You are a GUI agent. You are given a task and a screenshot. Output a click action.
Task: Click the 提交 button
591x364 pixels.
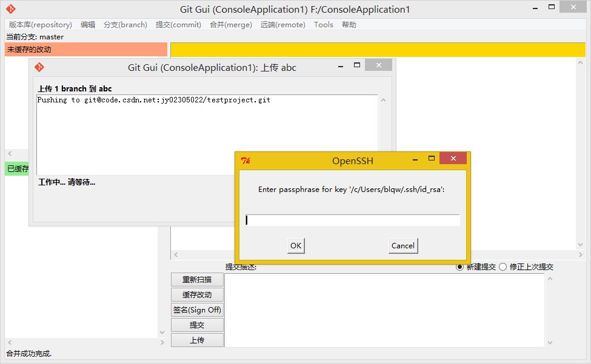pyautogui.click(x=197, y=325)
